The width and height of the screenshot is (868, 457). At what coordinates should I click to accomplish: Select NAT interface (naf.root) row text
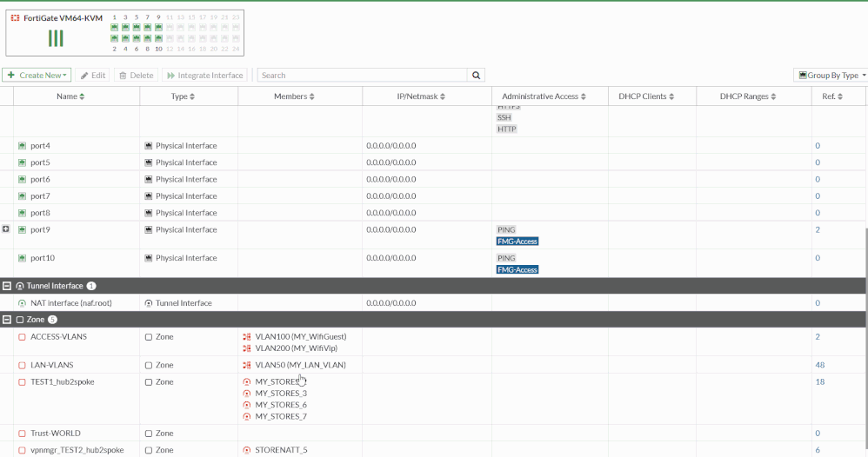coord(70,303)
